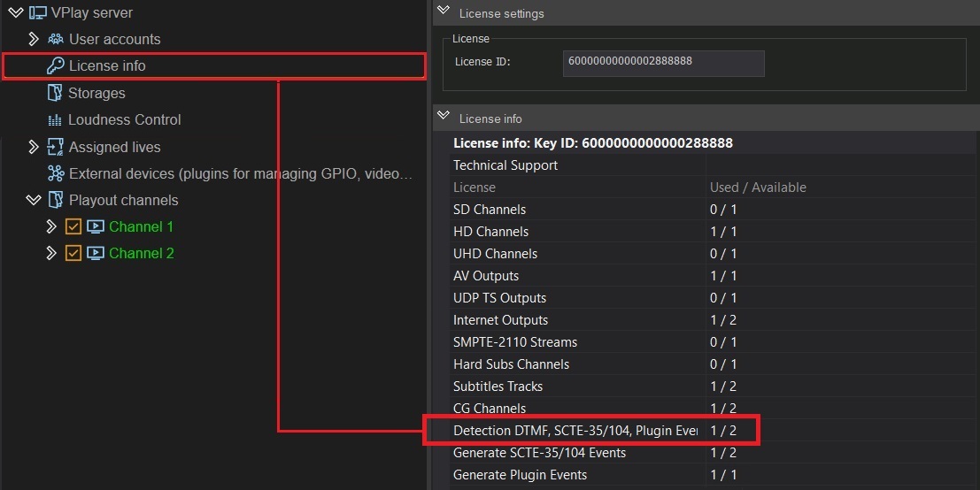This screenshot has height=490, width=980.
Task: Select the Assigned lives label
Action: [x=115, y=147]
